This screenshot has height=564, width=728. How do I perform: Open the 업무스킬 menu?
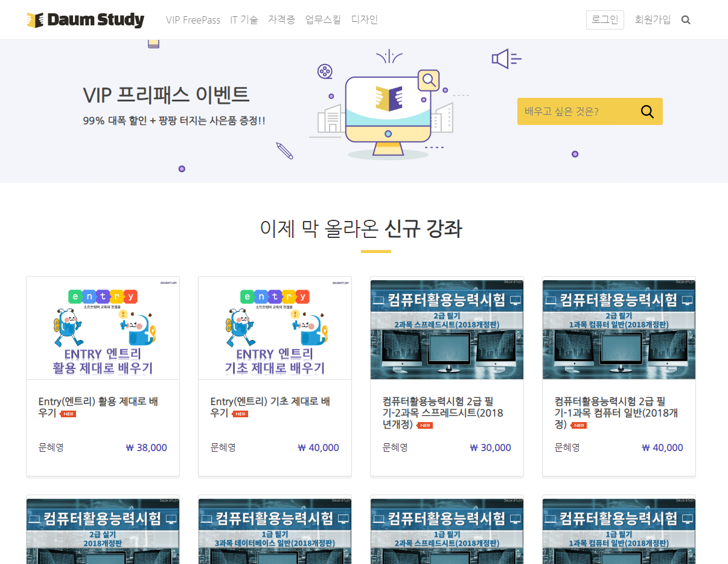tap(323, 19)
